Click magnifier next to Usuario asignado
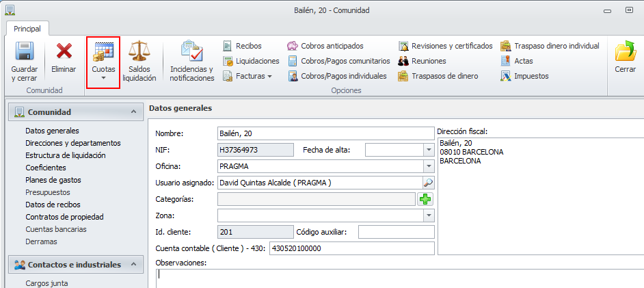The image size is (644, 288). (429, 183)
